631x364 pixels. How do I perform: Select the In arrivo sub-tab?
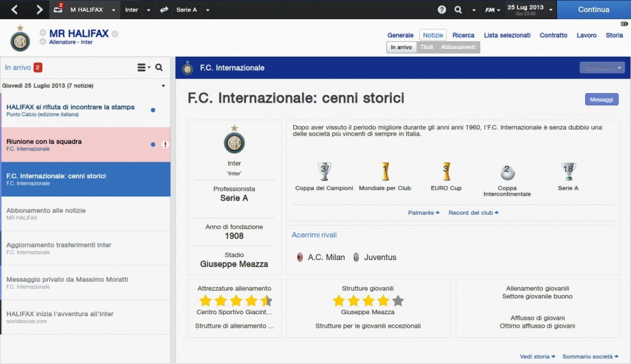[401, 47]
